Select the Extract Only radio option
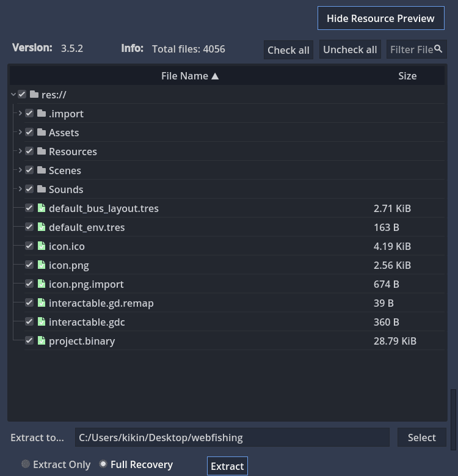This screenshot has width=458, height=476. coord(26,464)
